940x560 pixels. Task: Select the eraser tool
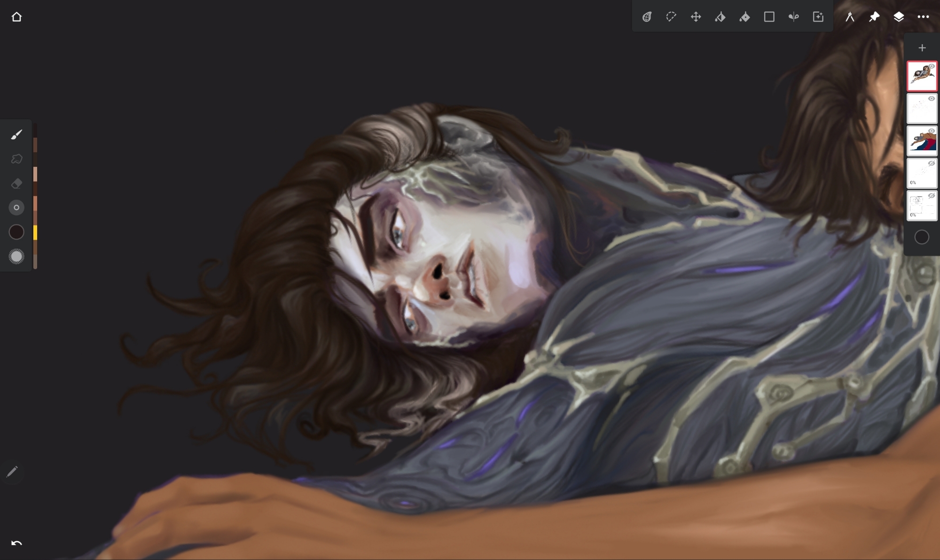pyautogui.click(x=16, y=184)
